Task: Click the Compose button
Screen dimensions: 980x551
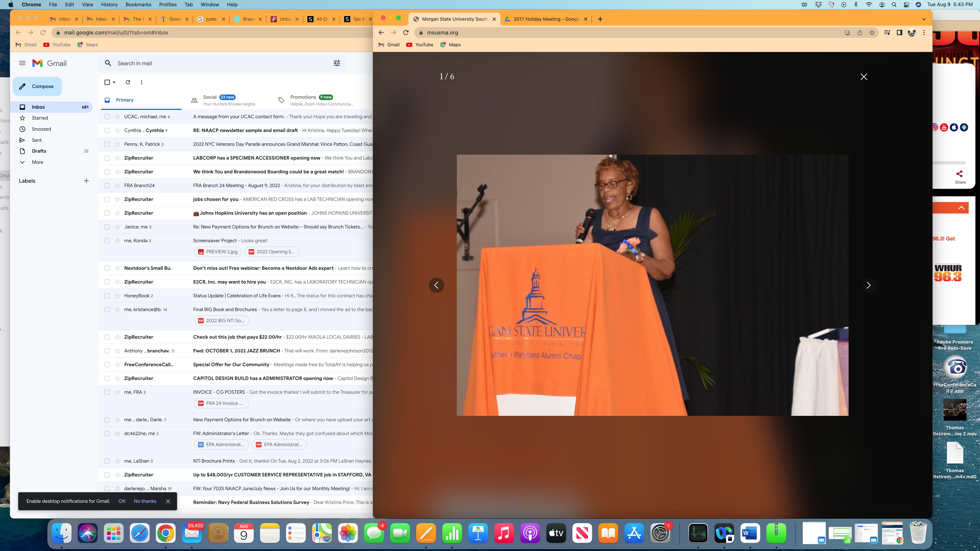Action: (x=37, y=86)
